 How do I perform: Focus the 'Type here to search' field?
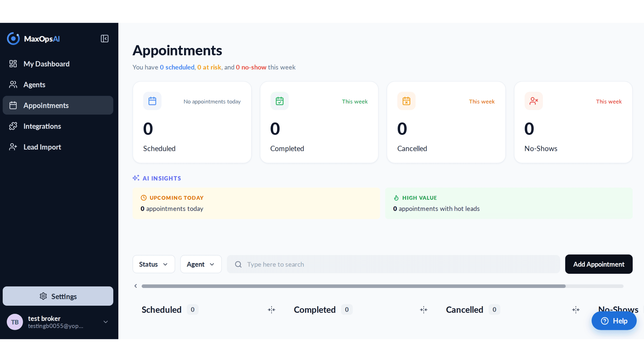393,264
